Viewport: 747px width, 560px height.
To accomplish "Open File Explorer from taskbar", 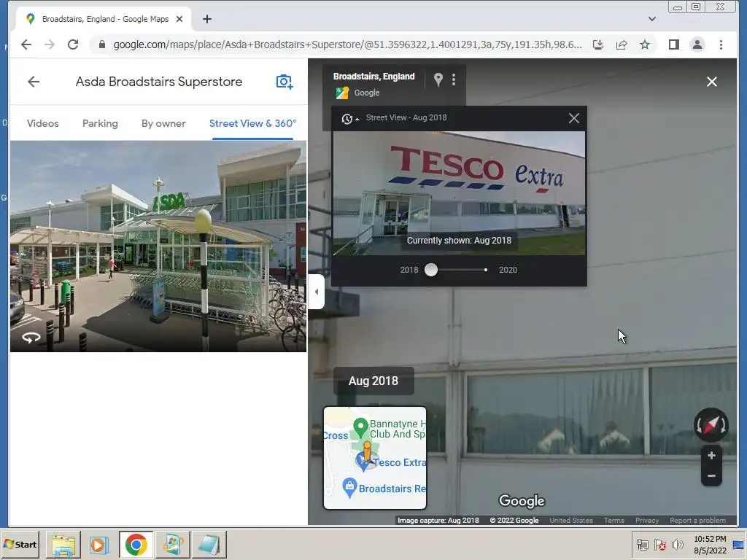I will click(x=63, y=545).
